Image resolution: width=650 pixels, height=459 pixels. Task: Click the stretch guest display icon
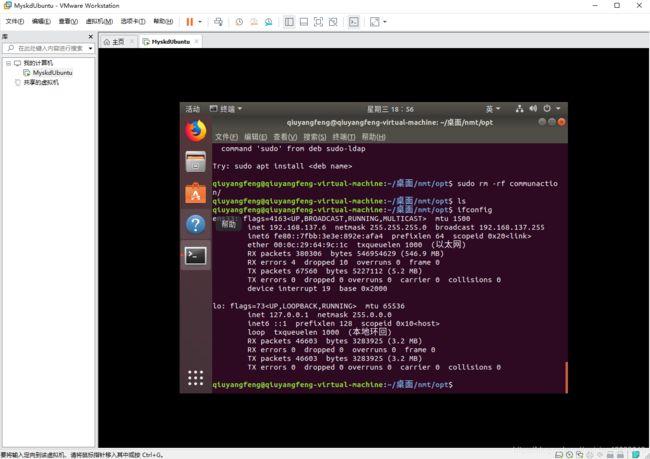(374, 22)
